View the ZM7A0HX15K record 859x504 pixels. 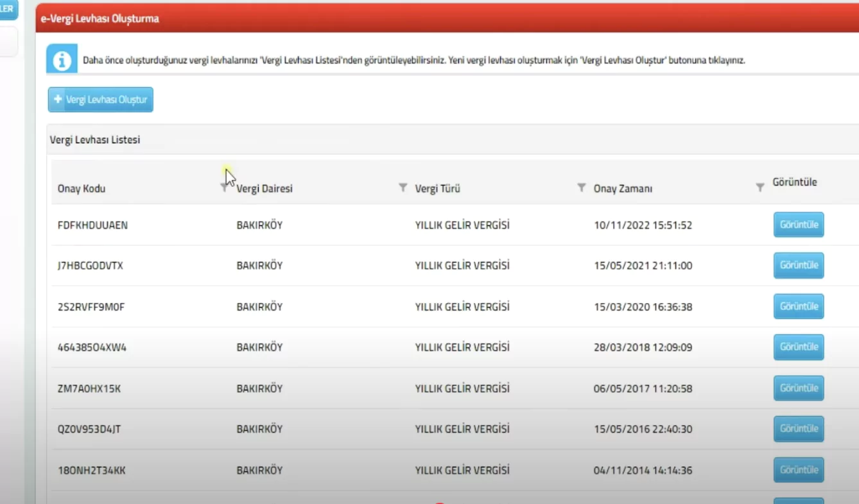tap(798, 388)
